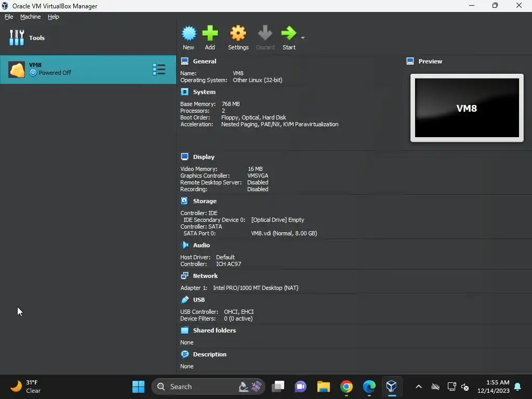Click the New virtual machine icon
The height and width of the screenshot is (399, 532).
click(189, 33)
